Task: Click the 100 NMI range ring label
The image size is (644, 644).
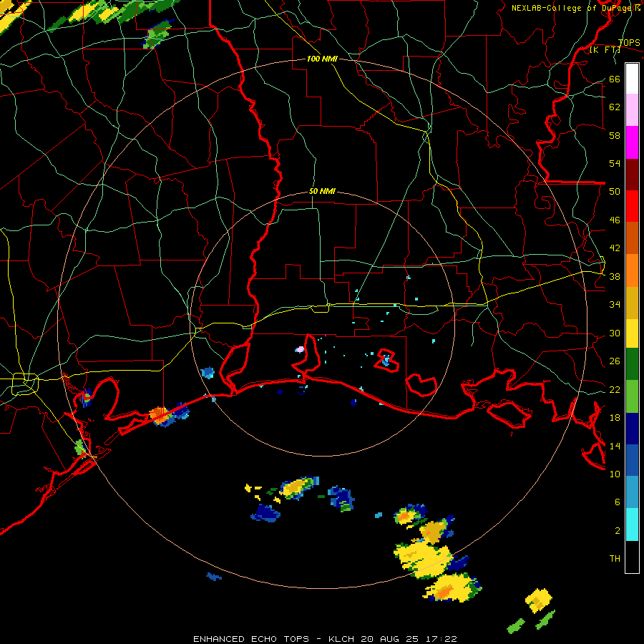Action: (322, 59)
